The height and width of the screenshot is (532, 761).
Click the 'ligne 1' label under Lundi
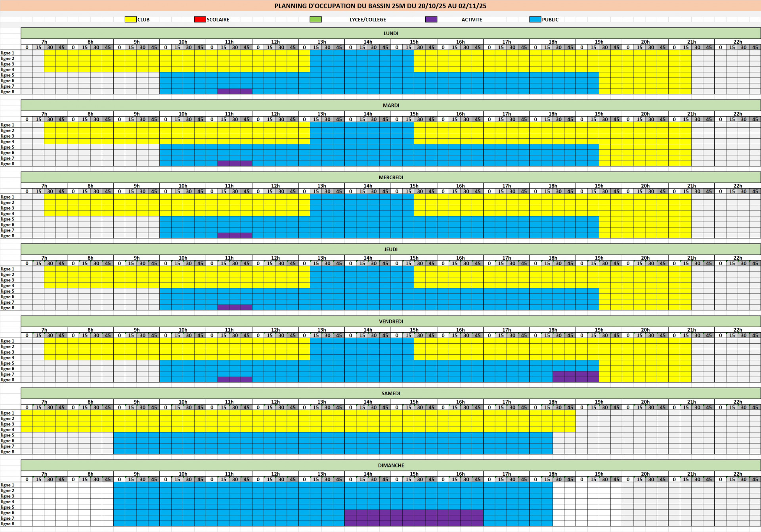[x=8, y=53]
